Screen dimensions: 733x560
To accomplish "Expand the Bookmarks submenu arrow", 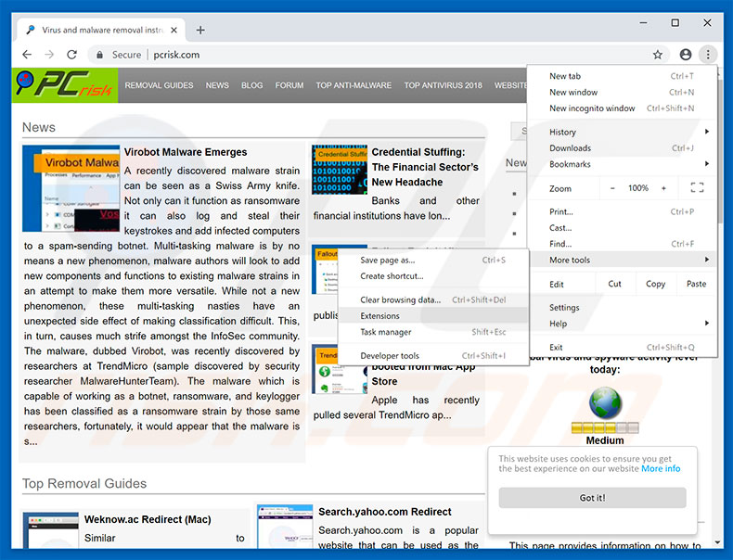I will 707,164.
